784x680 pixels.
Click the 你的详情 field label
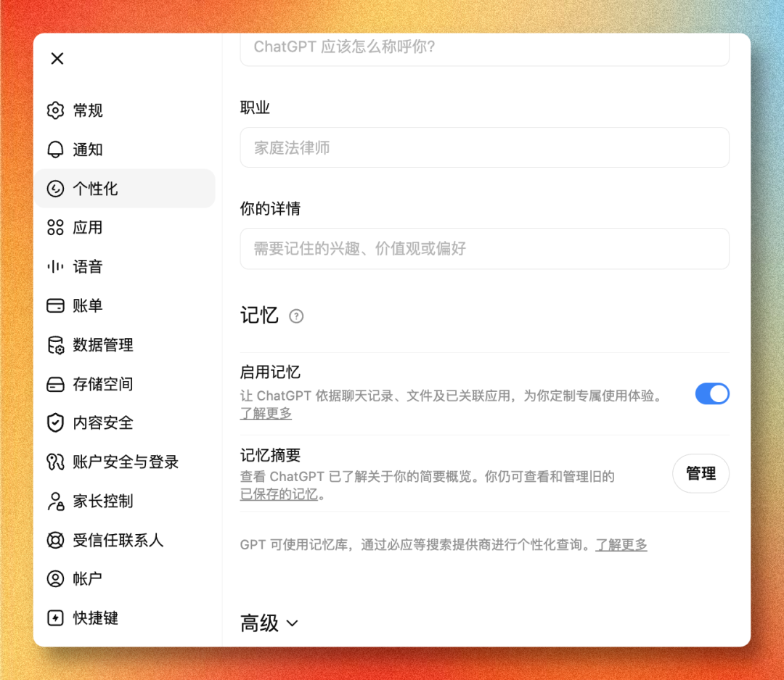tap(270, 208)
